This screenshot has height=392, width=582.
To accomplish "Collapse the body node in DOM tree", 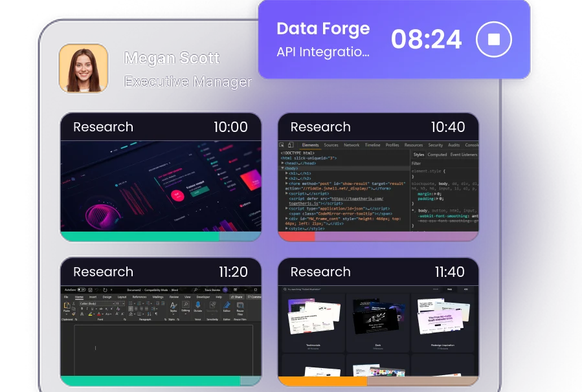I will pyautogui.click(x=282, y=168).
